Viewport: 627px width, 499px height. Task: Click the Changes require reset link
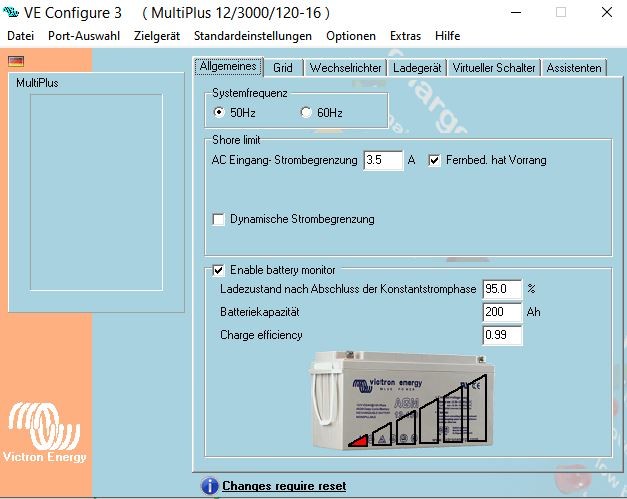[x=284, y=486]
